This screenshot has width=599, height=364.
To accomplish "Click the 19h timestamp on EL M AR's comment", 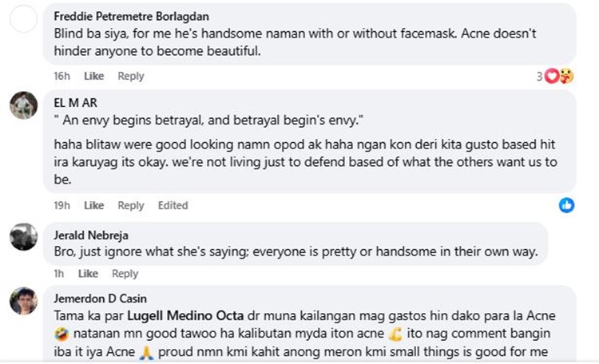I will pos(61,205).
